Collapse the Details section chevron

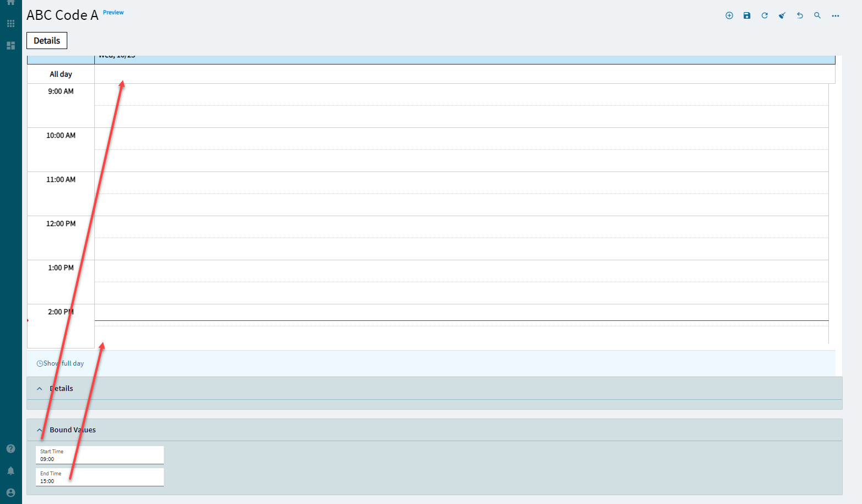[x=39, y=389]
